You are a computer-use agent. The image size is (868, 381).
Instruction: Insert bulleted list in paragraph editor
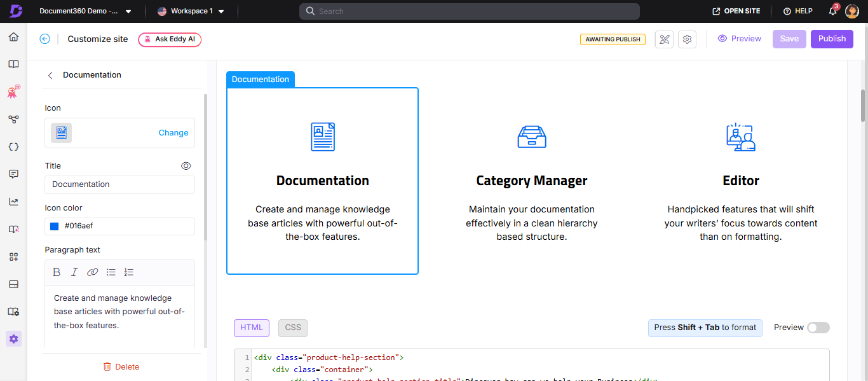click(111, 272)
